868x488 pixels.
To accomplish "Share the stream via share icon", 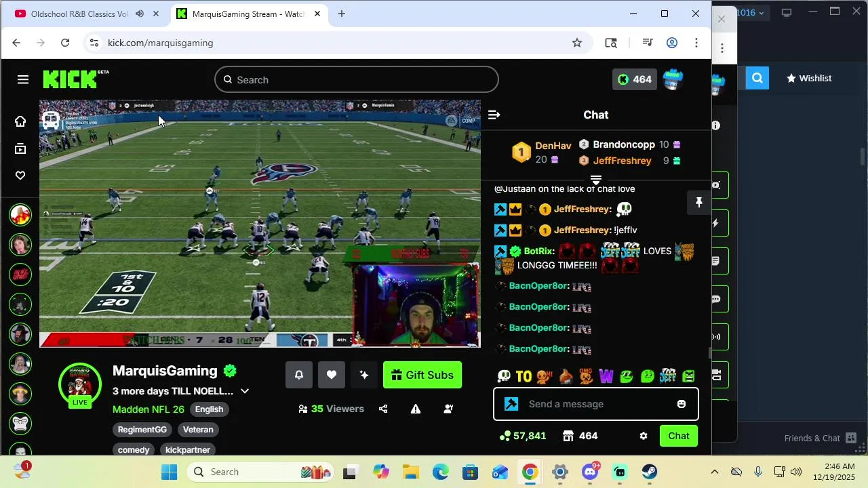I will coord(383,409).
